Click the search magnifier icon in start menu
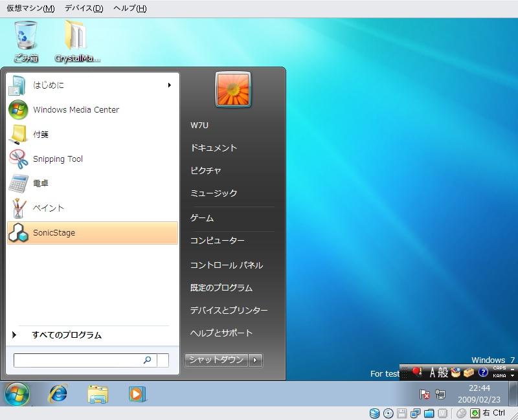The width and height of the screenshot is (518, 420). coord(148,360)
